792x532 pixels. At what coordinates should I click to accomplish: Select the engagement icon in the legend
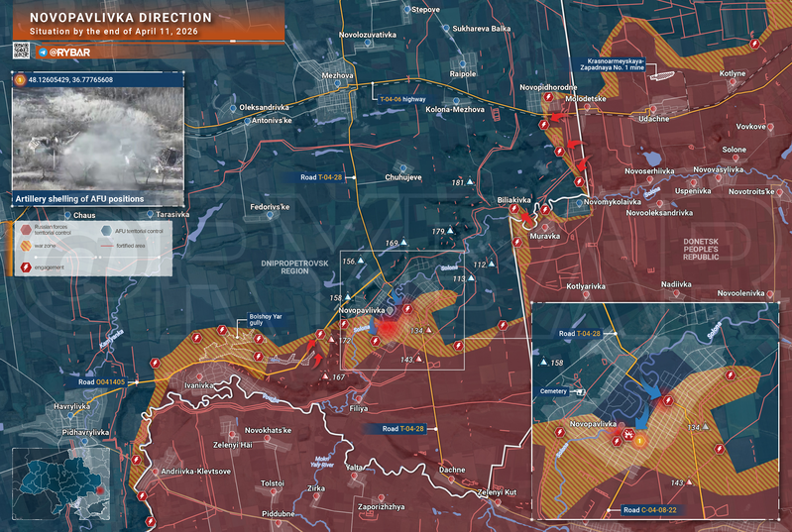tap(26, 267)
